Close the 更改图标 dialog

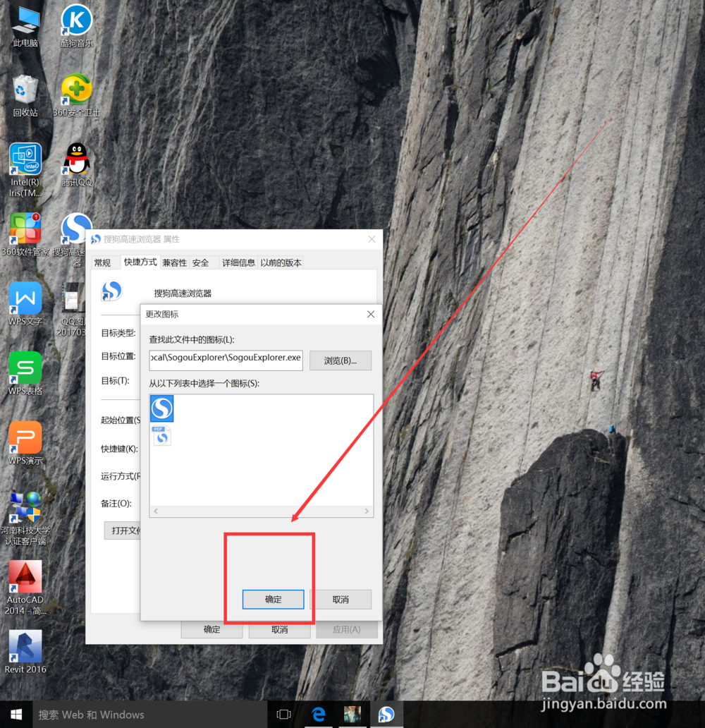pos(371,315)
